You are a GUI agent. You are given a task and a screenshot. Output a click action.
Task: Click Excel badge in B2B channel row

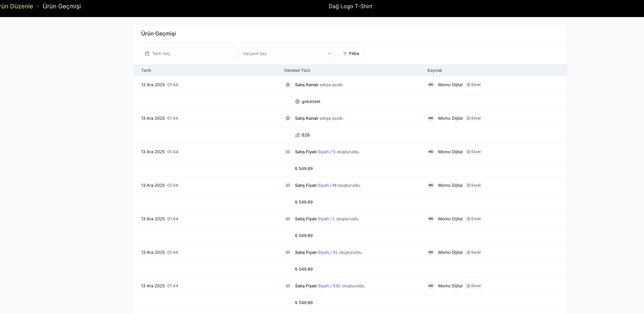[473, 118]
